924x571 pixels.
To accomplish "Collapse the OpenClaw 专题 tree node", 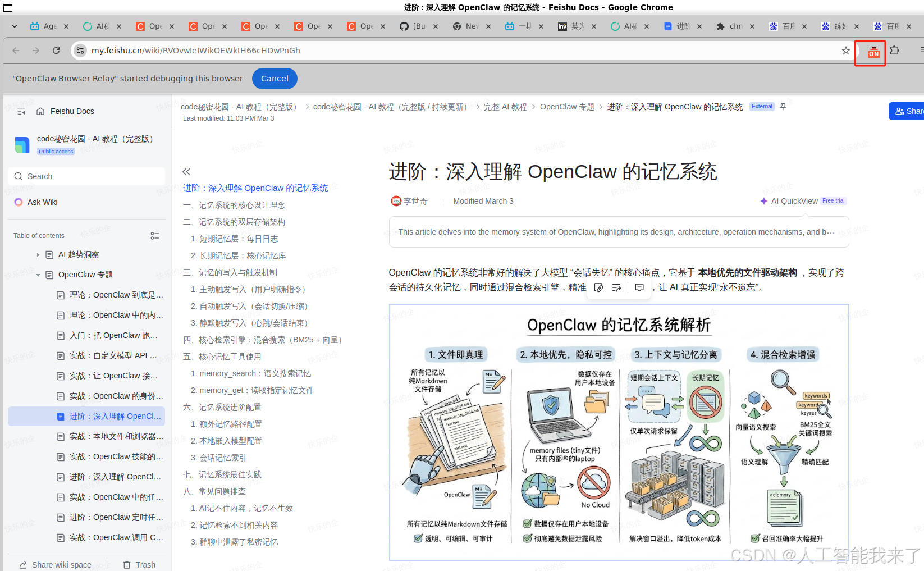I will pyautogui.click(x=38, y=275).
